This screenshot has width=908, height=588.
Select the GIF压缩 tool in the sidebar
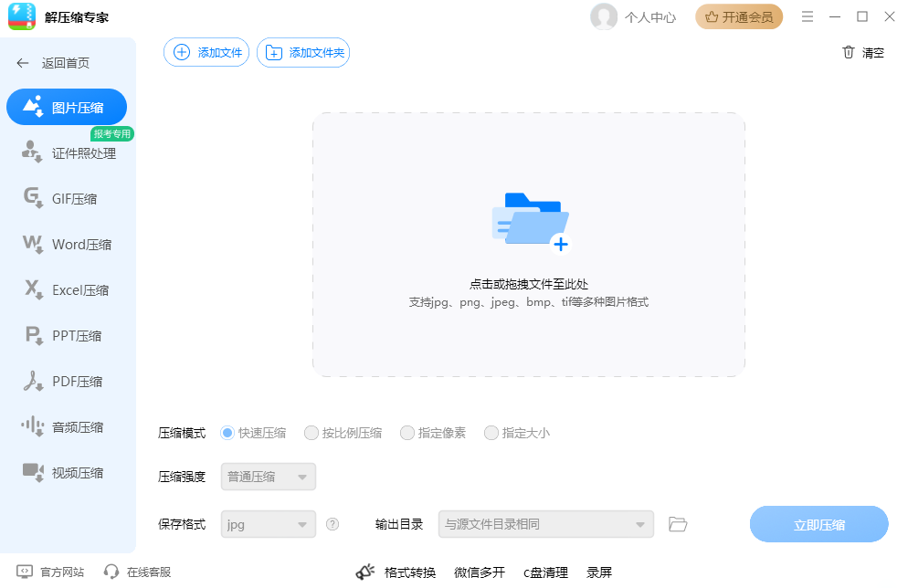(66, 198)
